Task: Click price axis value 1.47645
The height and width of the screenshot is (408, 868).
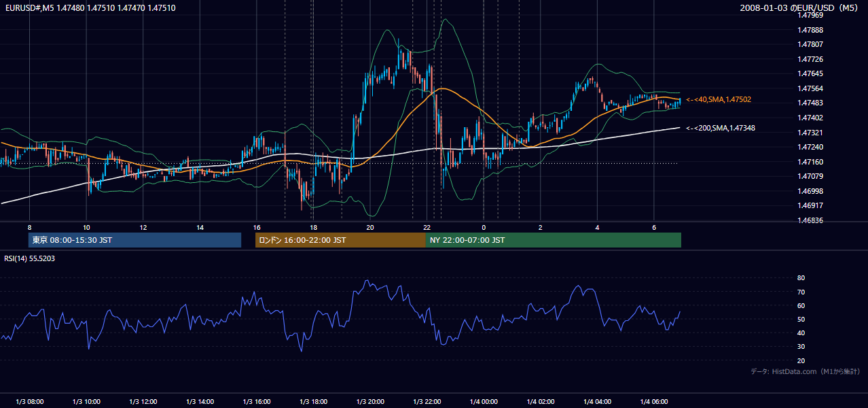Action: point(811,73)
